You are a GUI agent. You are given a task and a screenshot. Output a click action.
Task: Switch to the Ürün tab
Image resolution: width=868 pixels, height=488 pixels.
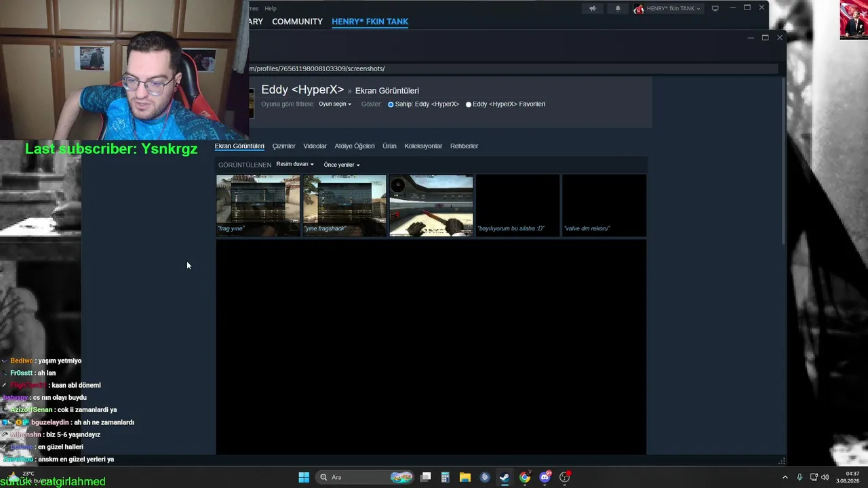[389, 146]
